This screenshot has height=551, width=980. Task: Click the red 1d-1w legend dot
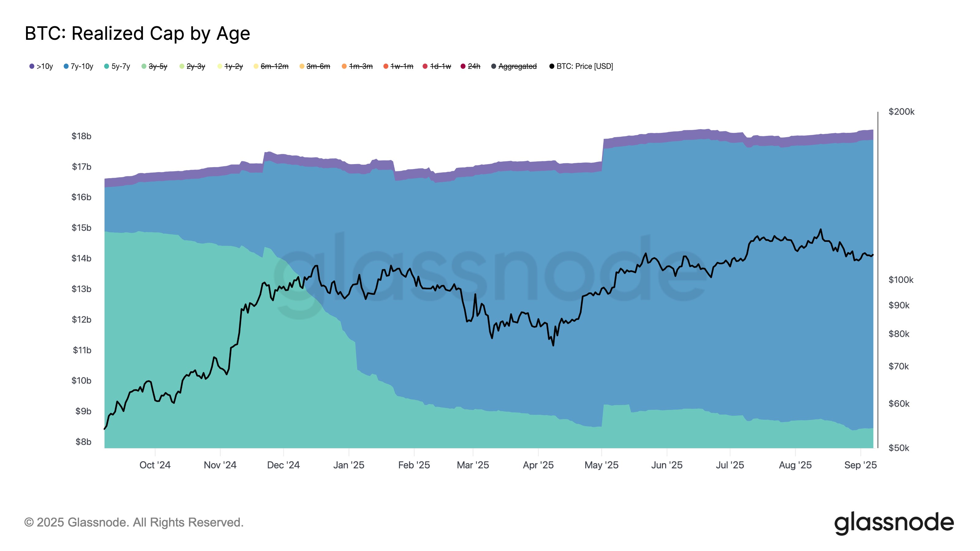click(425, 66)
